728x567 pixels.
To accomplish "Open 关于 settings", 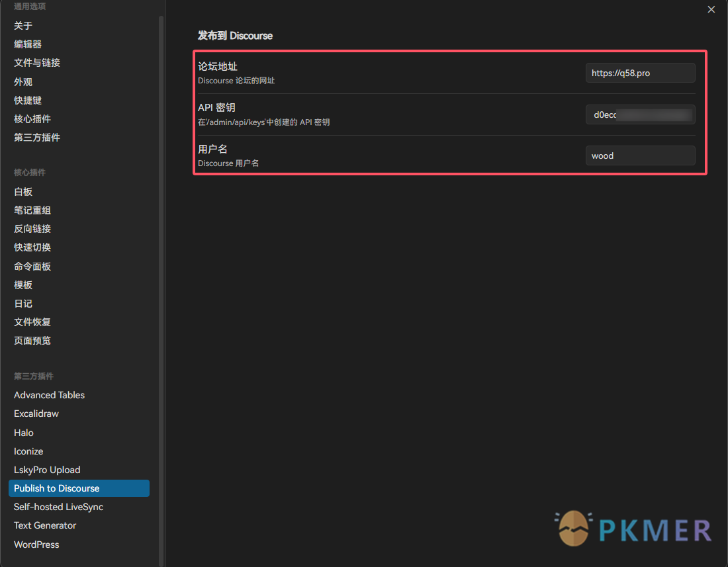I will point(23,26).
